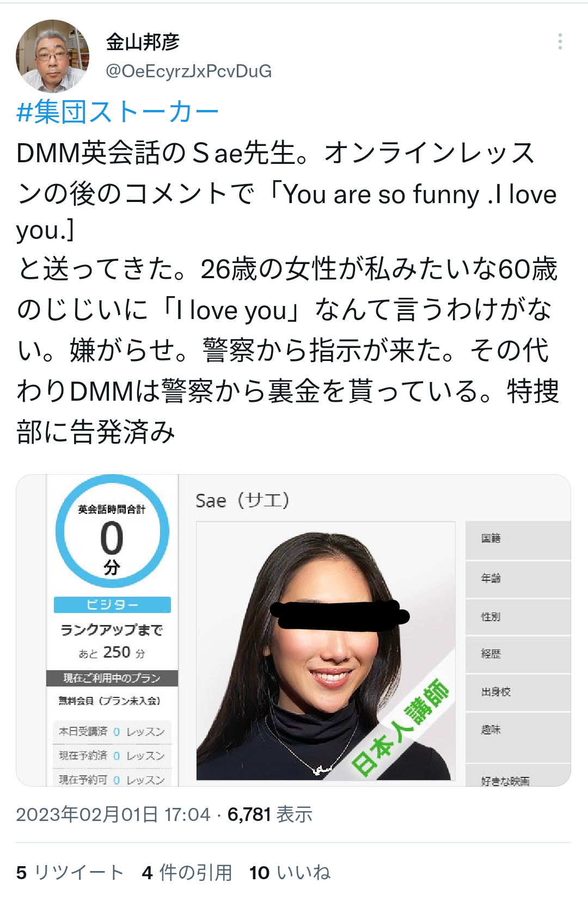The width and height of the screenshot is (588, 901).
Task: Select the 出身校 row in the tutor profile
Action: tap(518, 692)
